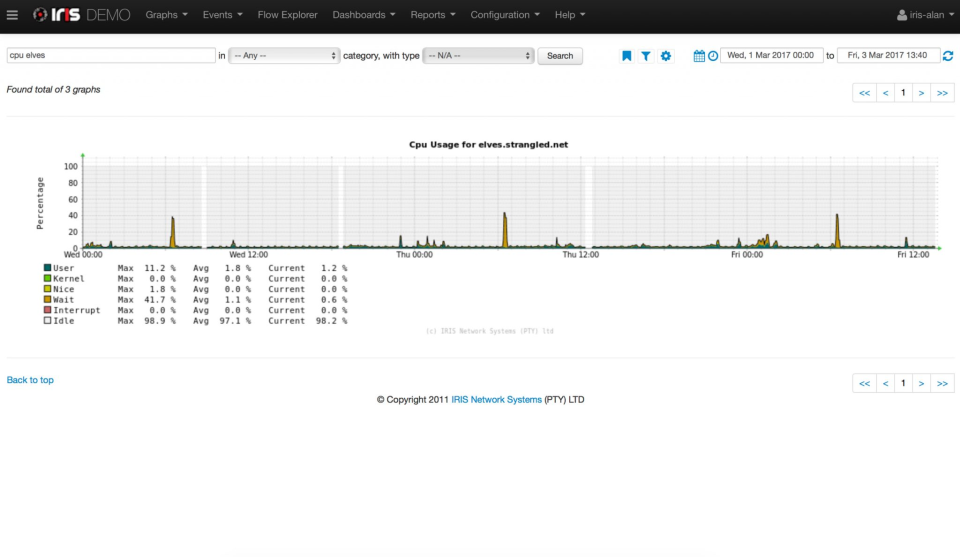
Task: Click the bookmark icon
Action: 627,56
